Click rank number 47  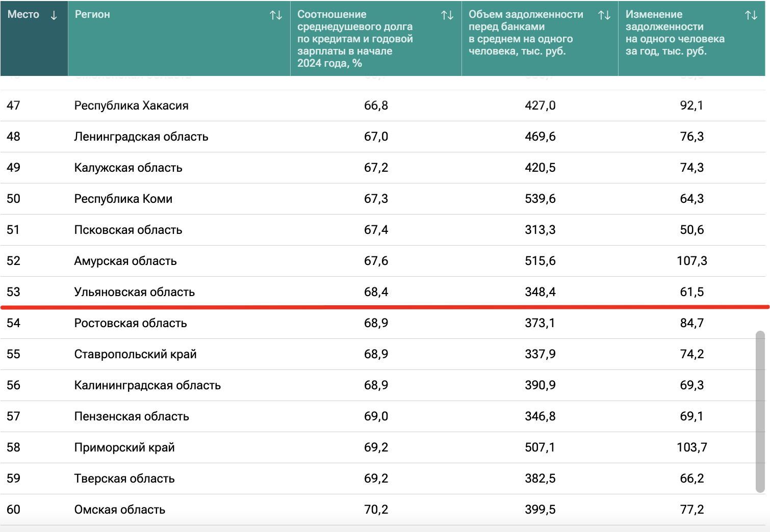[x=13, y=105]
